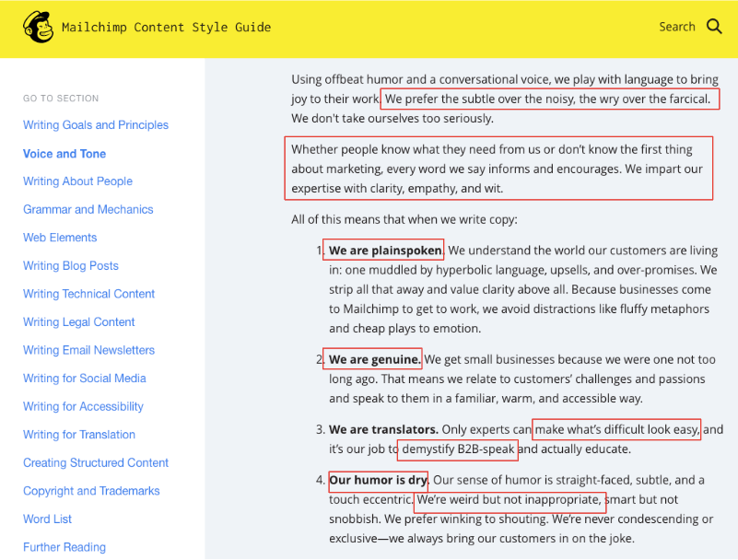View Copyright and Trademarks section
Viewport: 738px width, 560px height.
point(90,490)
